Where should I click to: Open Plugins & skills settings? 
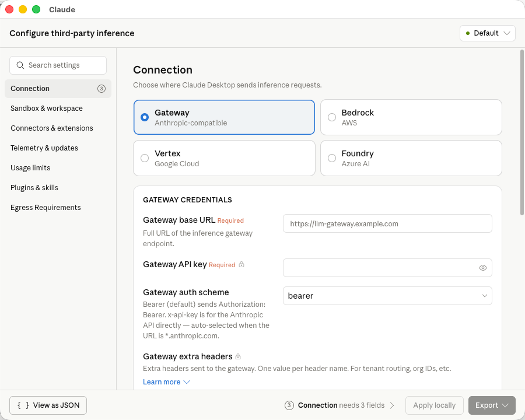point(58,188)
